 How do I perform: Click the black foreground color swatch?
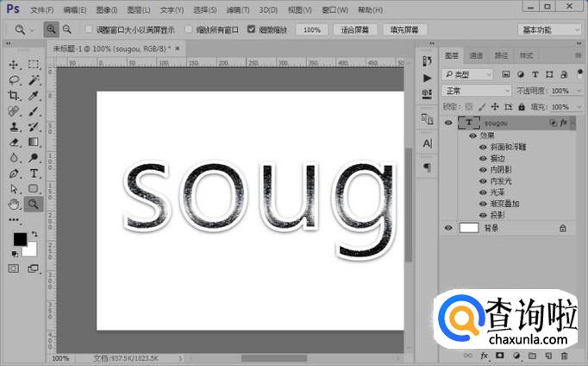(x=19, y=239)
